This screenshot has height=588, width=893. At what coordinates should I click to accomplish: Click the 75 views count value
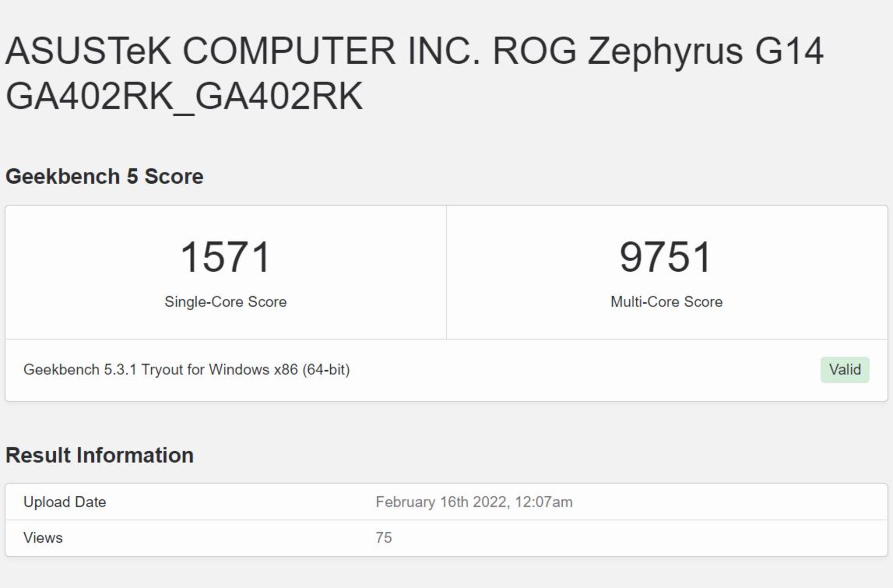(384, 538)
